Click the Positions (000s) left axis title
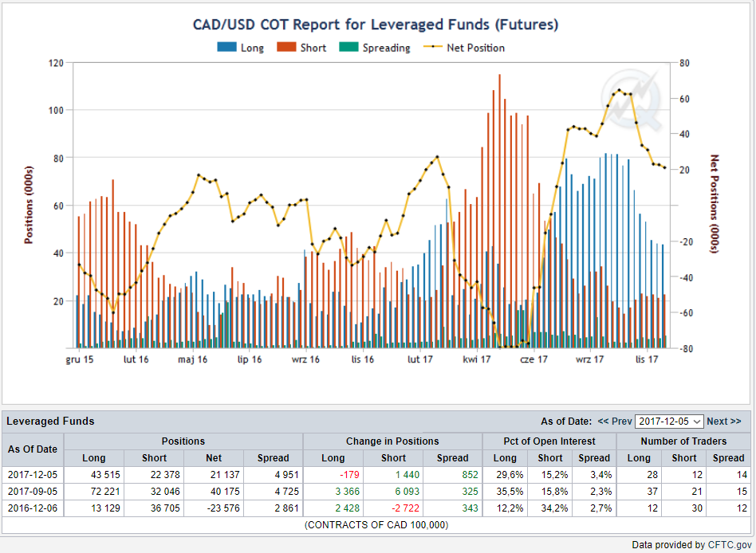Image resolution: width=756 pixels, height=553 pixels. [29, 206]
